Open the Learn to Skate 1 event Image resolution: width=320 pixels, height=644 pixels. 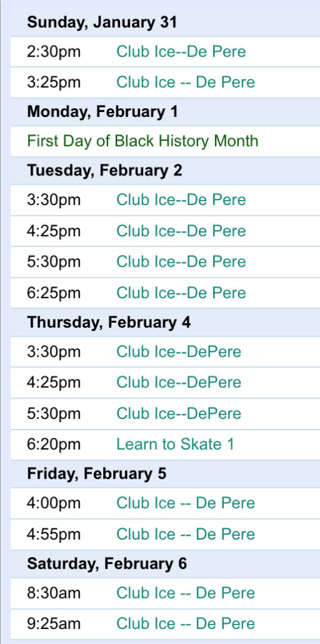coord(175,445)
